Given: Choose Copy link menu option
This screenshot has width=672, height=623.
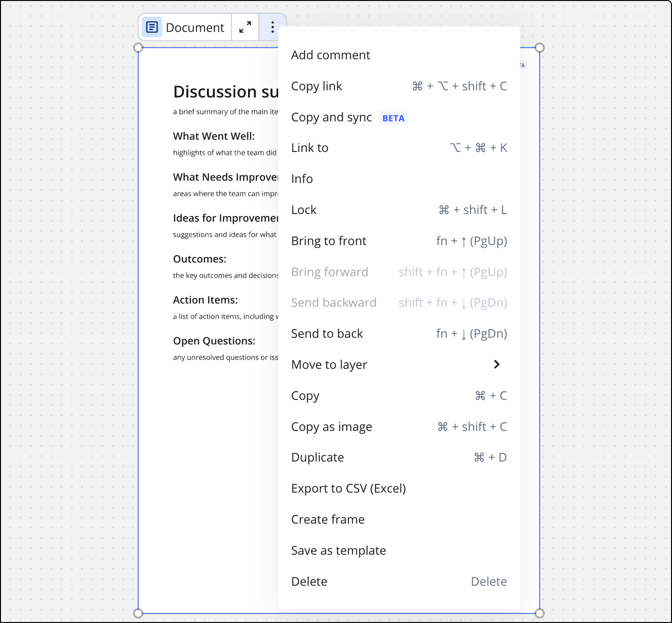Looking at the screenshot, I should coord(316,86).
